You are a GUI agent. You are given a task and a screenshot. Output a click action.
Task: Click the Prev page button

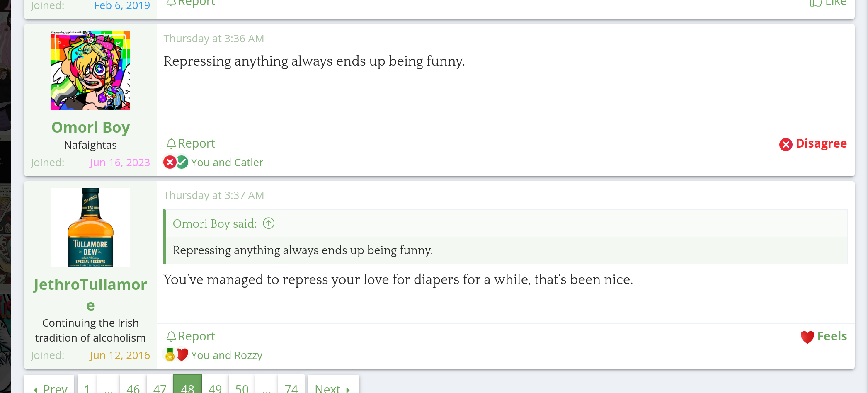50,388
